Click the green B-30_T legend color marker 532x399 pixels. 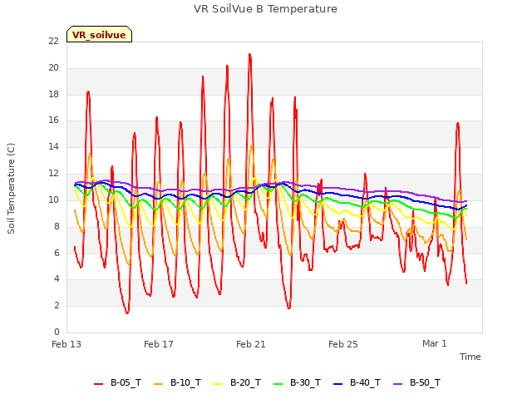tap(278, 384)
